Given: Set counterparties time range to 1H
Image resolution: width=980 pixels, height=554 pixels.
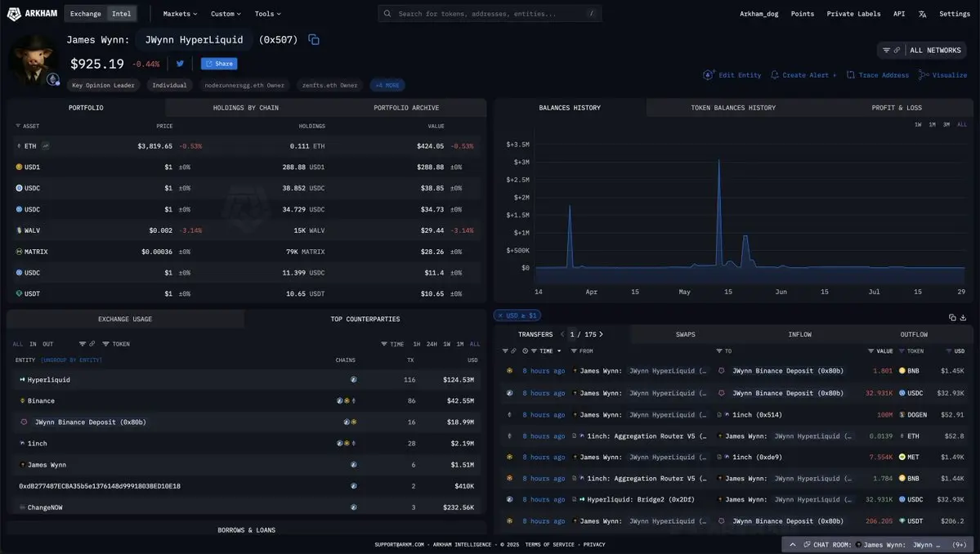Looking at the screenshot, I should click(416, 344).
